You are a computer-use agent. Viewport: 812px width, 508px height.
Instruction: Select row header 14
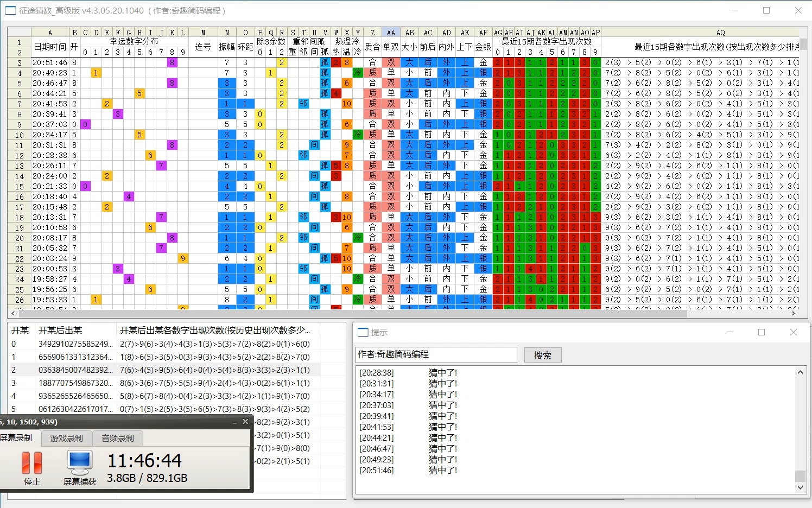tap(19, 176)
